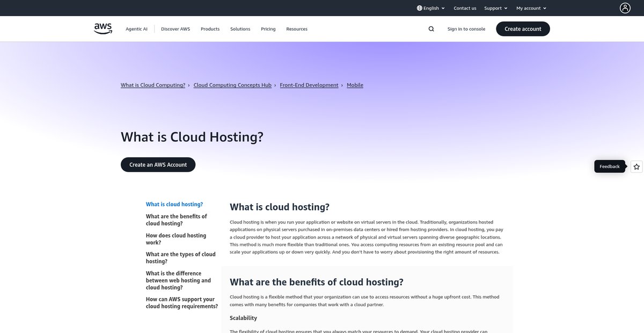Click the Create an AWS Account button
This screenshot has height=333, width=644.
click(158, 165)
